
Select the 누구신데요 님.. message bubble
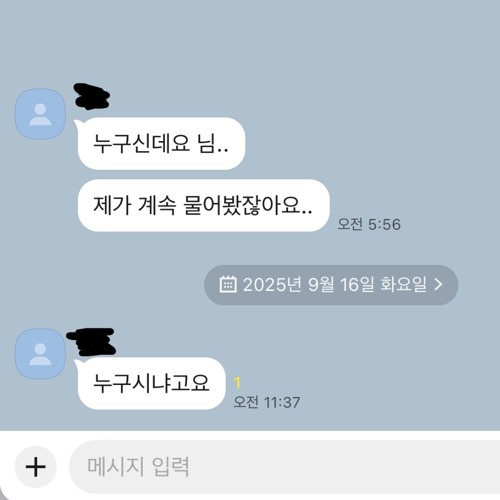161,144
